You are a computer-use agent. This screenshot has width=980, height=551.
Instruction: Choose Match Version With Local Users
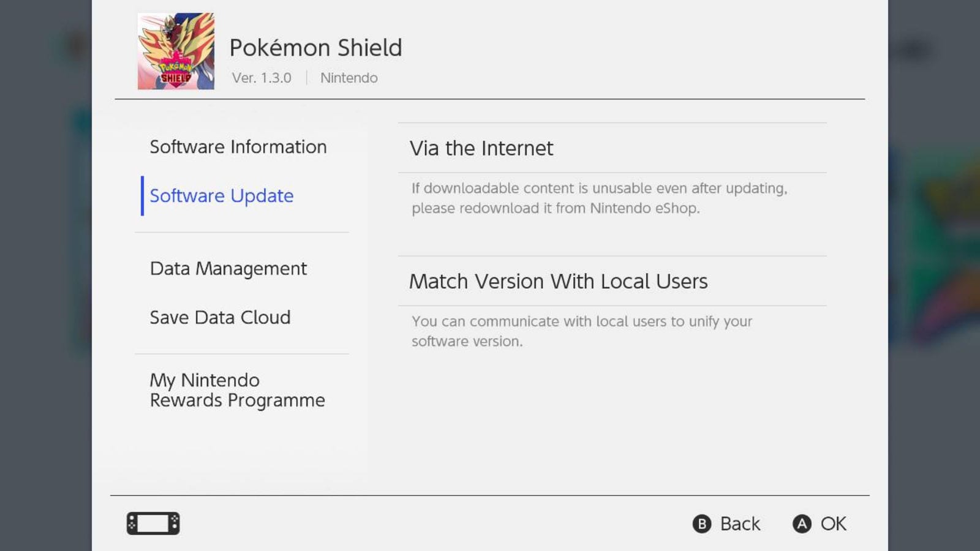[x=612, y=281]
